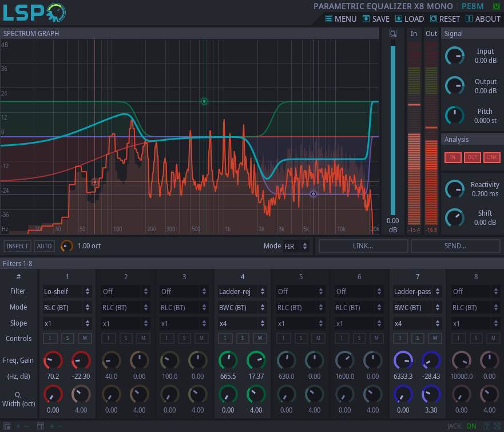Click filter 4's gain knob above 17.37
Viewport: 504px width, 432px height.
[x=256, y=360]
